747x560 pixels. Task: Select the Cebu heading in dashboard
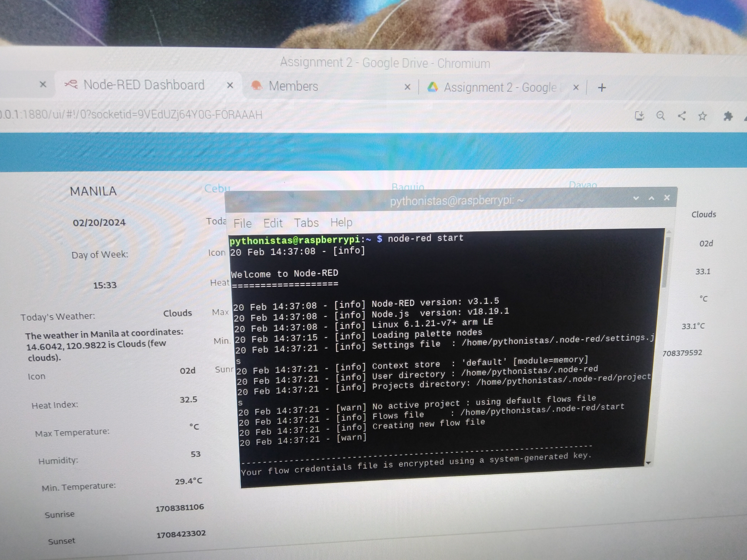pyautogui.click(x=217, y=188)
